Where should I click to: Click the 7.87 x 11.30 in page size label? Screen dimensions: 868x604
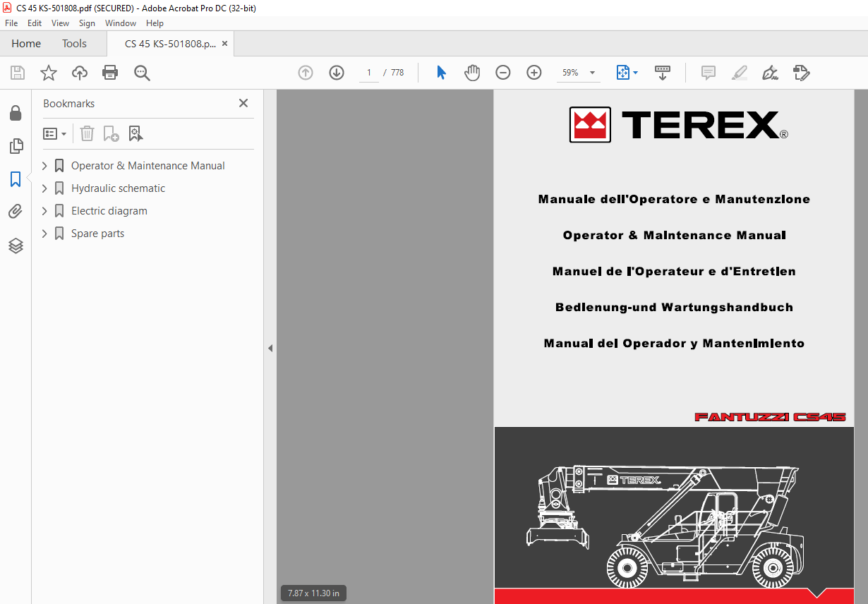point(313,593)
